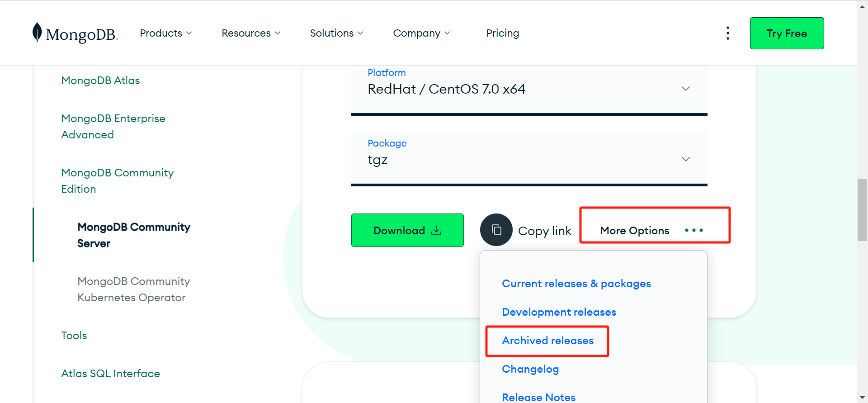Screen dimensions: 868x403
Task: Open the Package dropdown showing tgz
Action: 529,159
